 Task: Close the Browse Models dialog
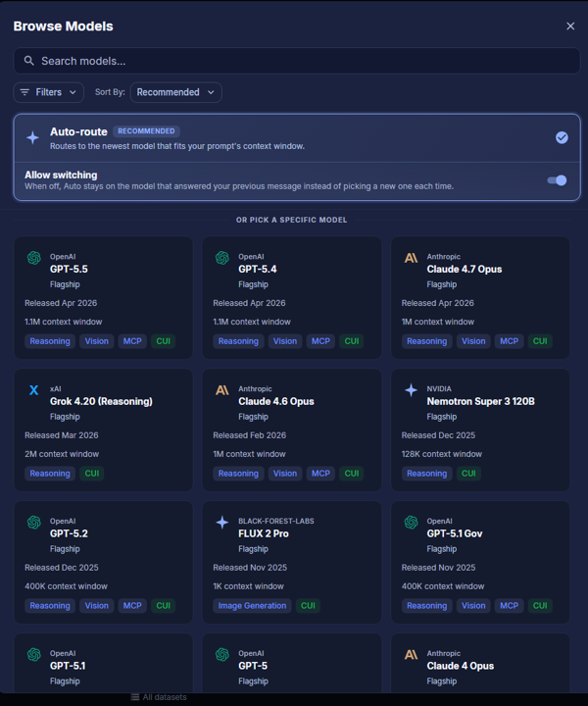pos(570,26)
